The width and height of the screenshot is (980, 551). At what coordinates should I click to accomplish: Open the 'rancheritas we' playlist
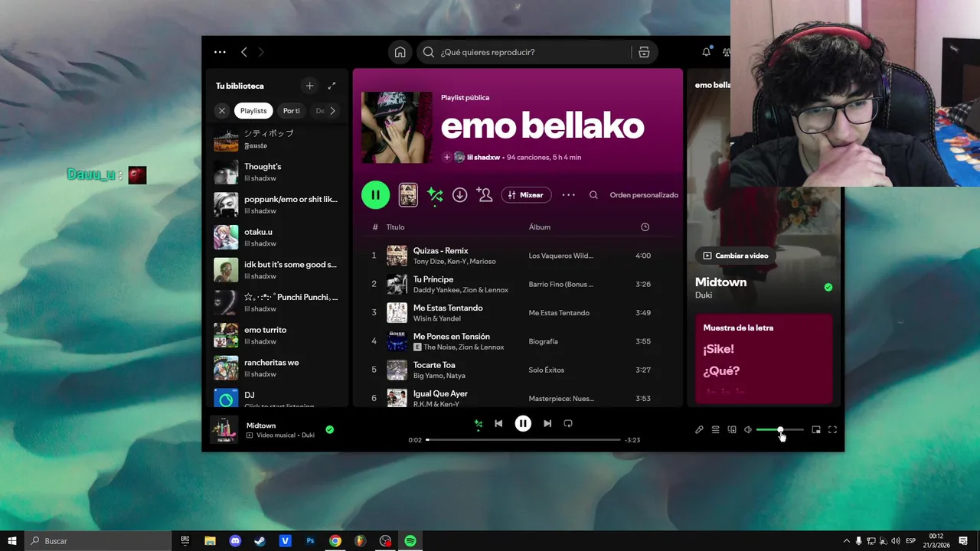276,368
